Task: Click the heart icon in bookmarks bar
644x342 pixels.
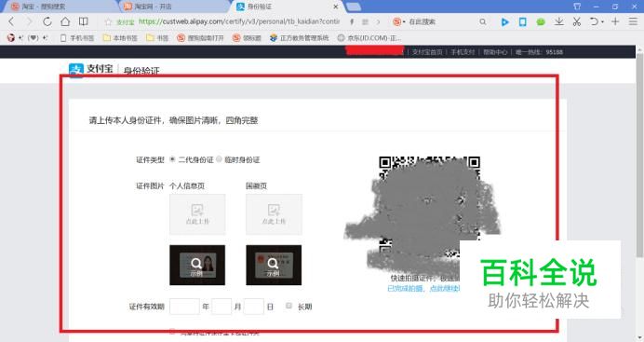Action: point(34,38)
